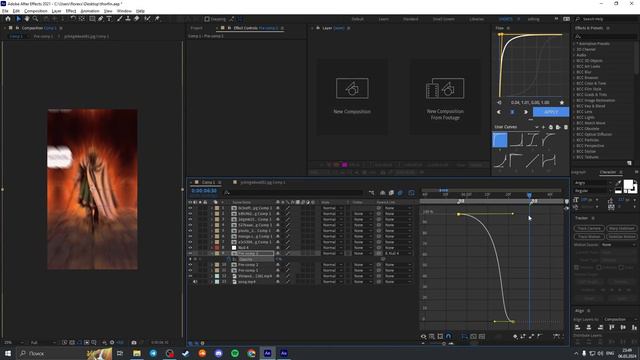The height and width of the screenshot is (360, 640).
Task: Click the New Composition icon
Action: click(x=352, y=88)
